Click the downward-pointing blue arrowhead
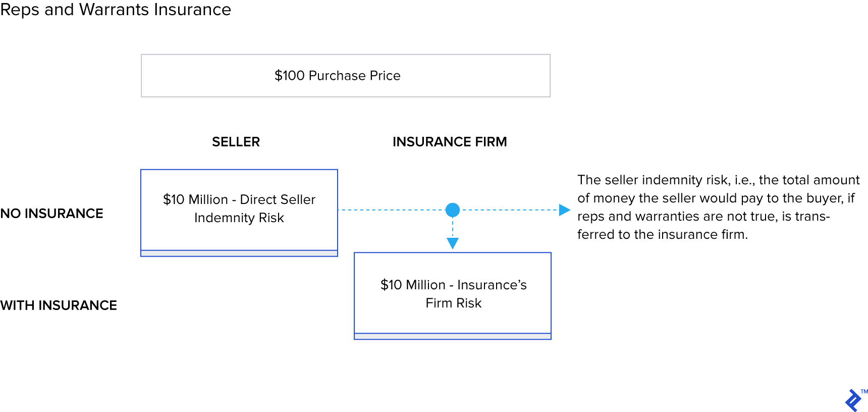This screenshot has width=868, height=412. pyautogui.click(x=453, y=243)
